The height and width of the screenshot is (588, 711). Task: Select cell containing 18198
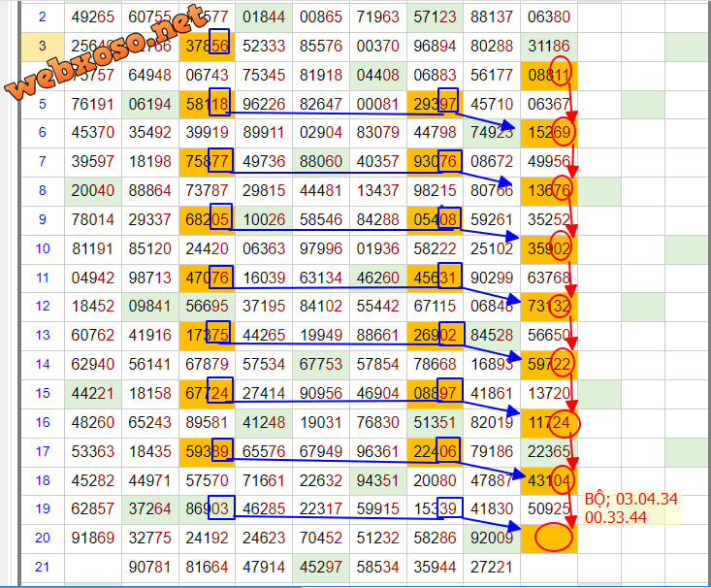[150, 161]
